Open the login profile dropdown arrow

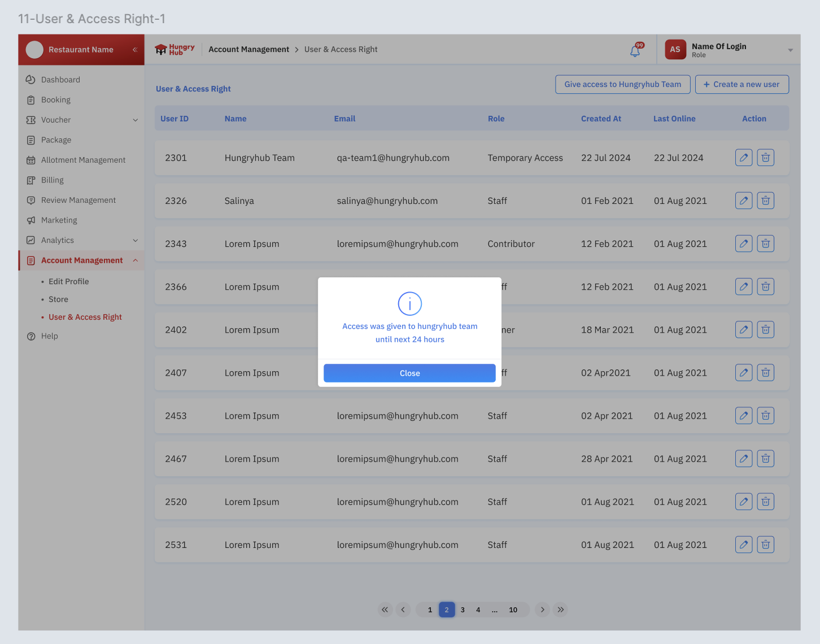point(790,50)
